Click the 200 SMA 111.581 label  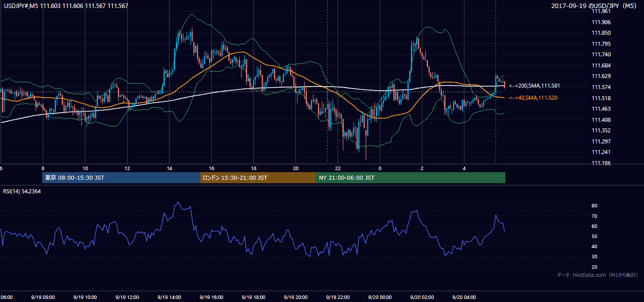534,86
